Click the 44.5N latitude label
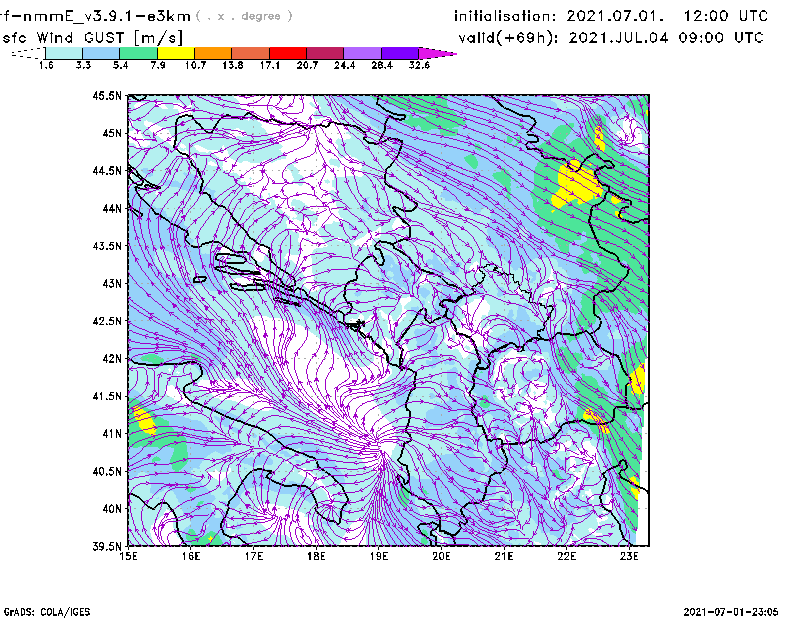 [x=107, y=170]
